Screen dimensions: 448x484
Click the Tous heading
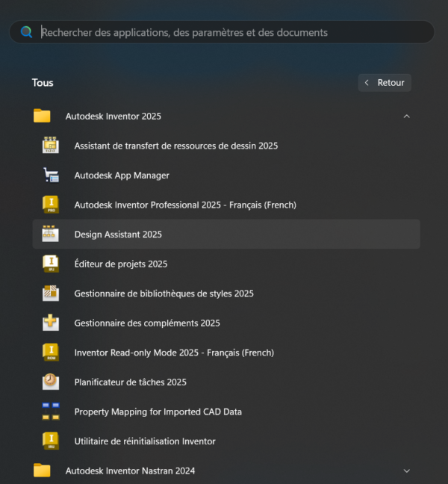pyautogui.click(x=43, y=83)
